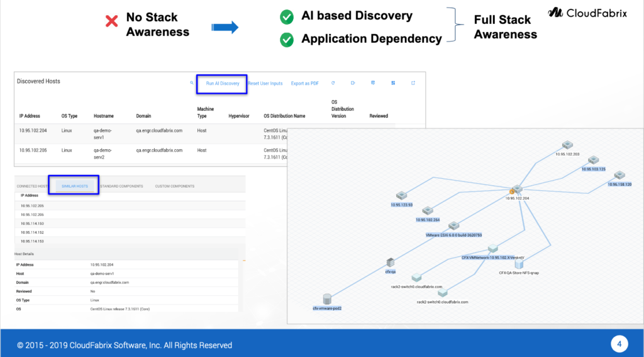Select the 10.95.123.93 host node
Screen dimensions: 644x357
(401, 196)
